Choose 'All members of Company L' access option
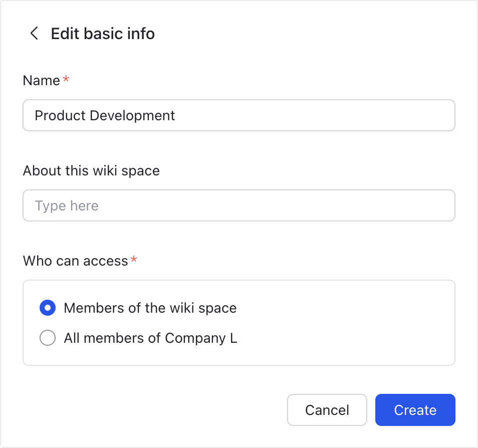 tap(47, 338)
